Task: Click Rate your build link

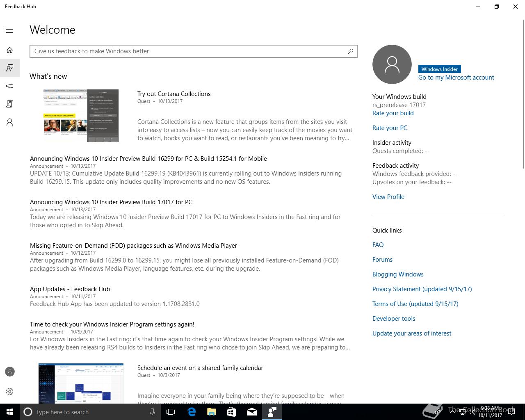Action: click(393, 113)
